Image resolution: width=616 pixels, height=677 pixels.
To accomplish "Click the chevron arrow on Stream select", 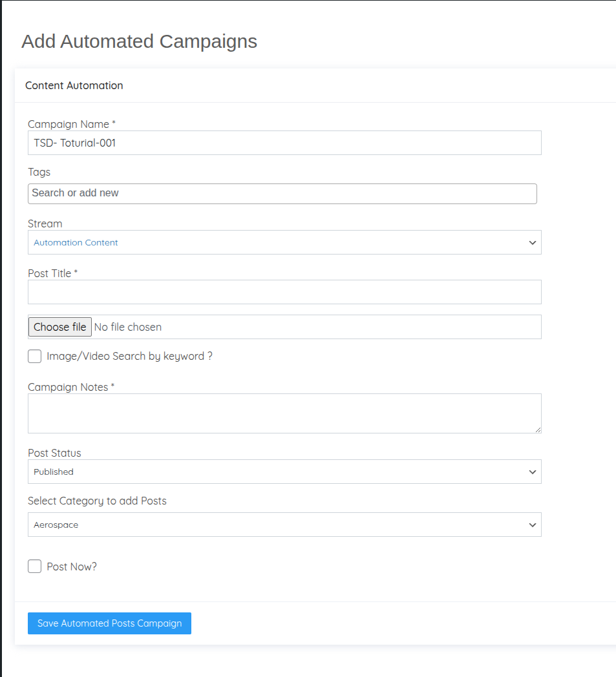I will click(533, 243).
